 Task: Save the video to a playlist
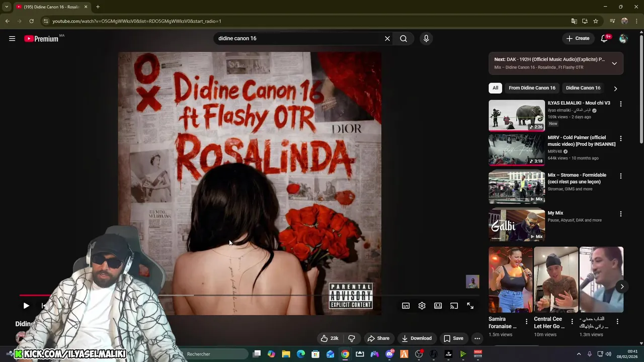[453, 338]
